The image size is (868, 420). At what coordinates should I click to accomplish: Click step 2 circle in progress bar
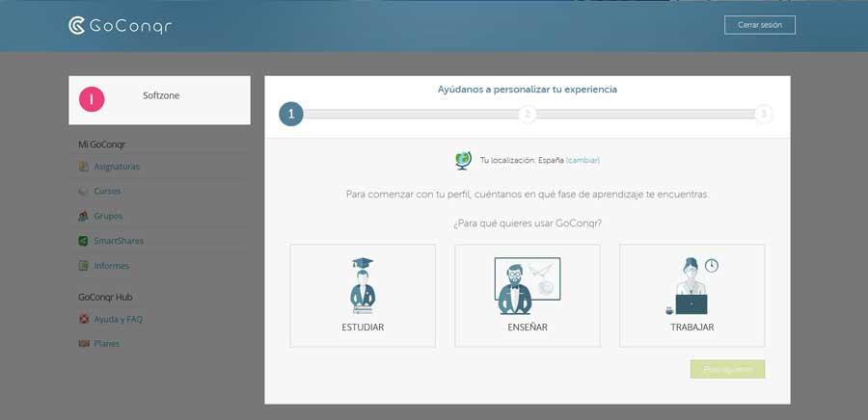pos(528,115)
